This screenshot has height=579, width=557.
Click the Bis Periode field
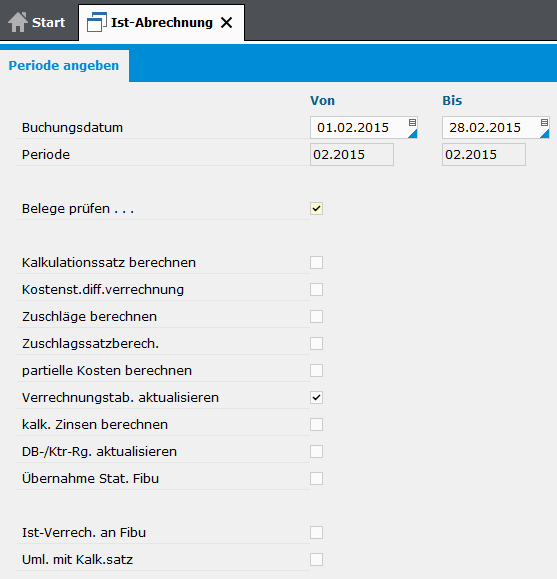click(x=484, y=155)
